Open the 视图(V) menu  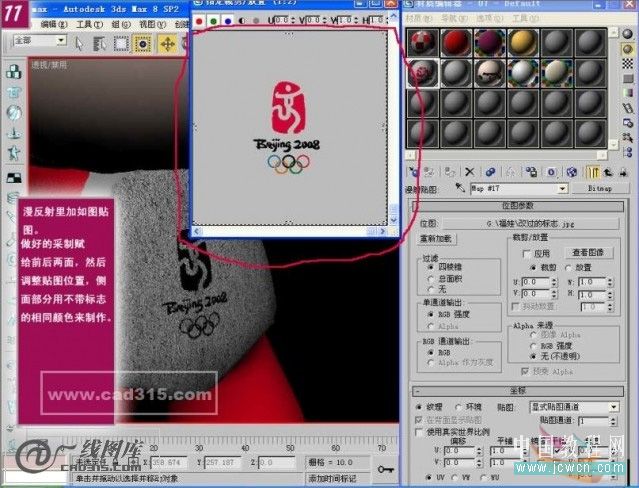(x=152, y=24)
